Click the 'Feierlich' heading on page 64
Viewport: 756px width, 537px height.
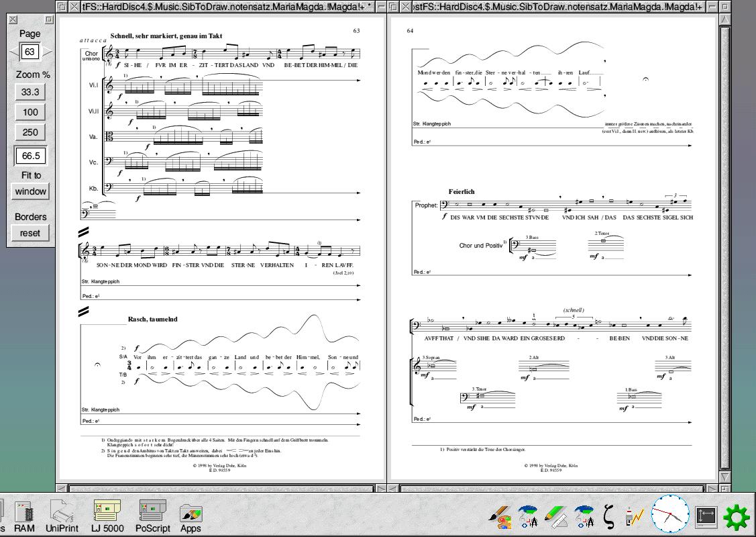462,191
